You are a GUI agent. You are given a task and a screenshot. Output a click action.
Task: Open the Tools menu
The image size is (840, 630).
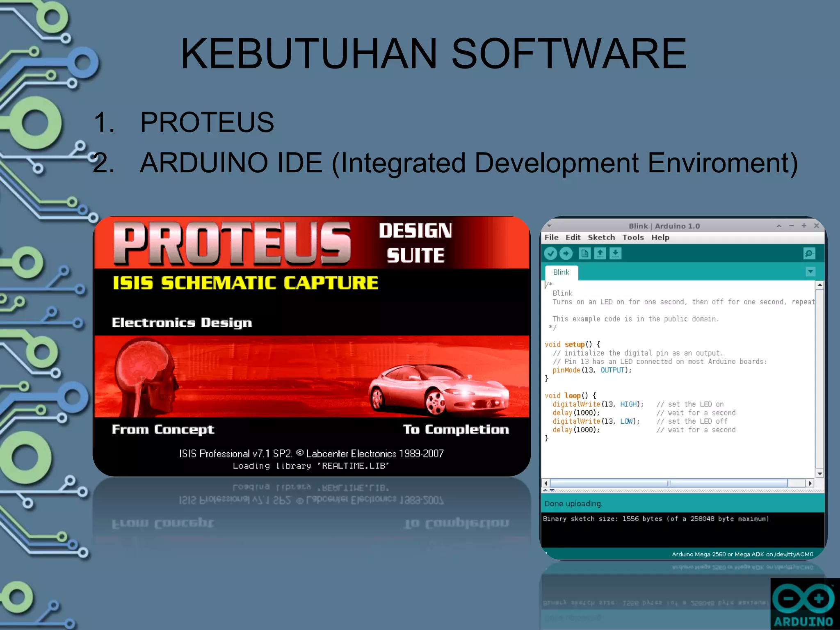(x=633, y=237)
